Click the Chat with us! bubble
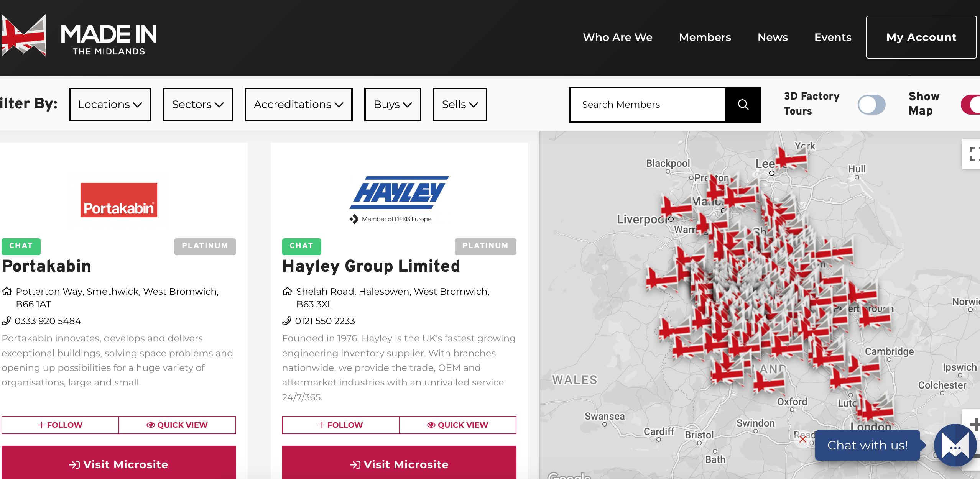 tap(867, 445)
